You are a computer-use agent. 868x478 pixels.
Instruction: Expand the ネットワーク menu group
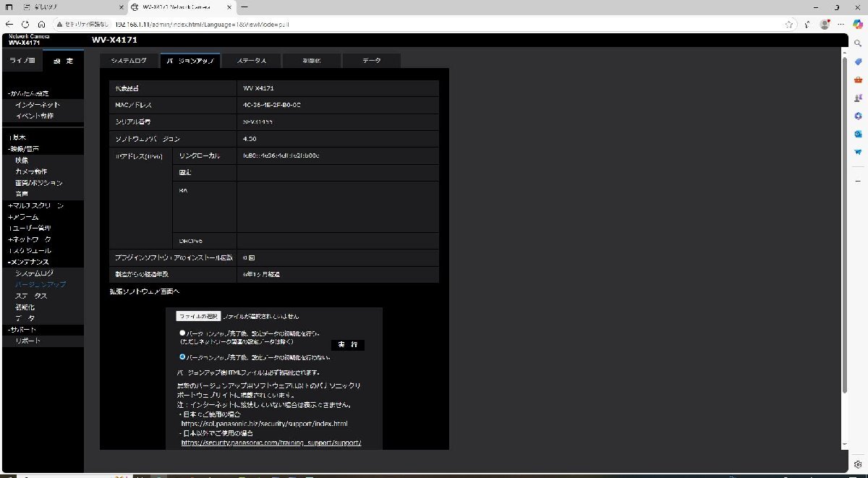[x=30, y=239]
